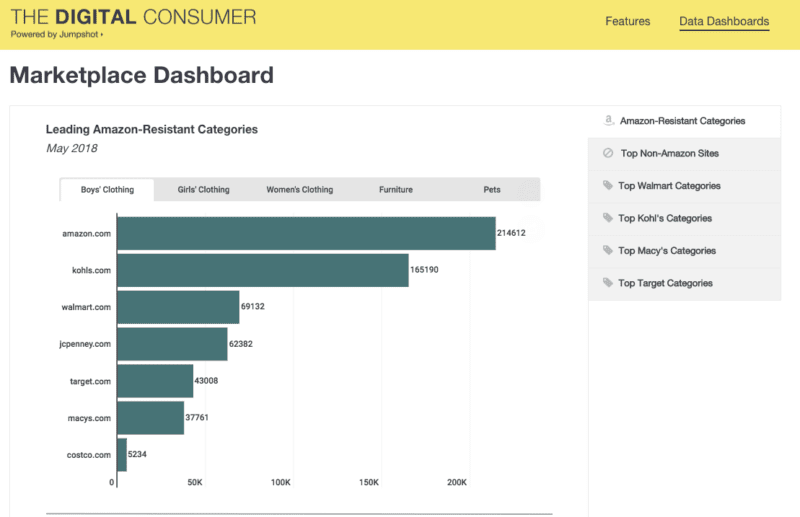Viewport: 800px width, 517px height.
Task: Switch to the Girls' Clothing tab
Action: coord(203,189)
